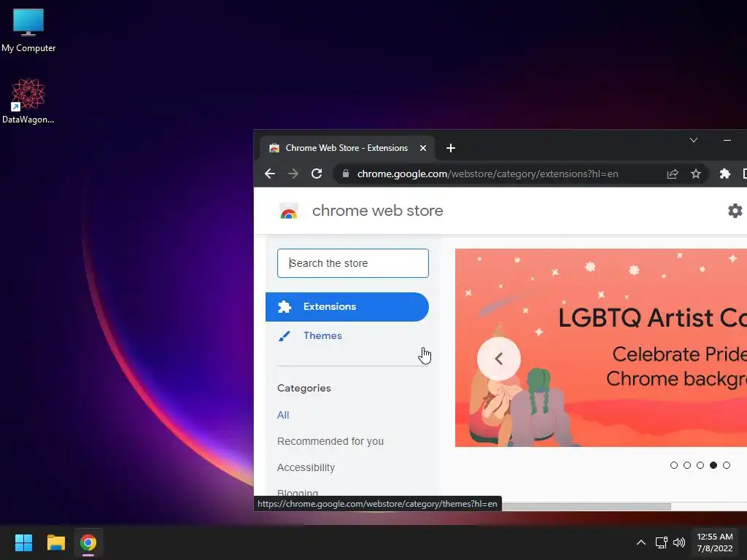Click the Chrome forward arrow button
747x560 pixels.
pyautogui.click(x=293, y=174)
